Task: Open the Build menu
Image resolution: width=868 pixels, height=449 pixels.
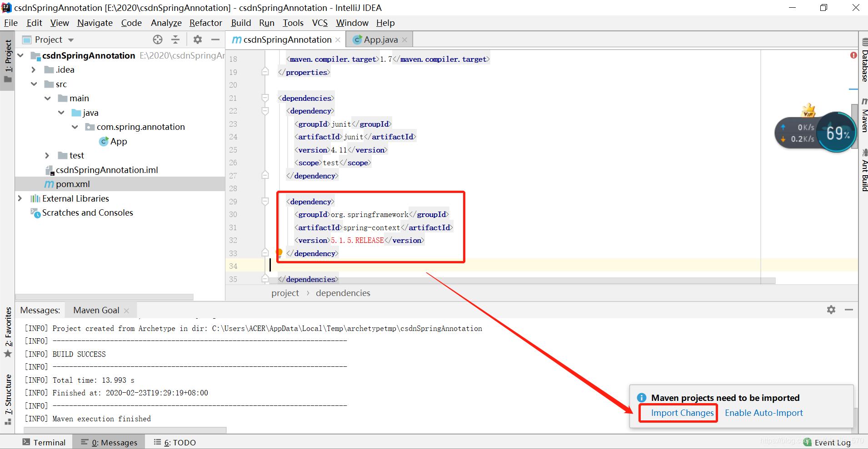Action: pos(241,23)
